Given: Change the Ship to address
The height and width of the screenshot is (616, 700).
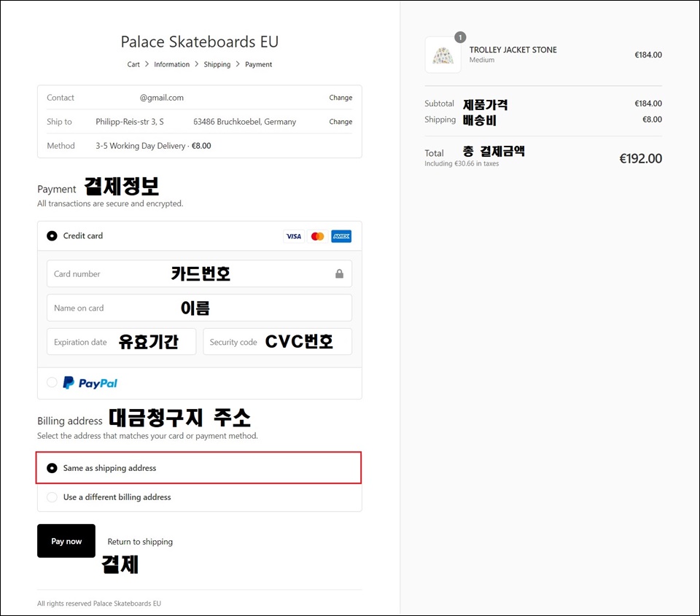Looking at the screenshot, I should point(341,122).
